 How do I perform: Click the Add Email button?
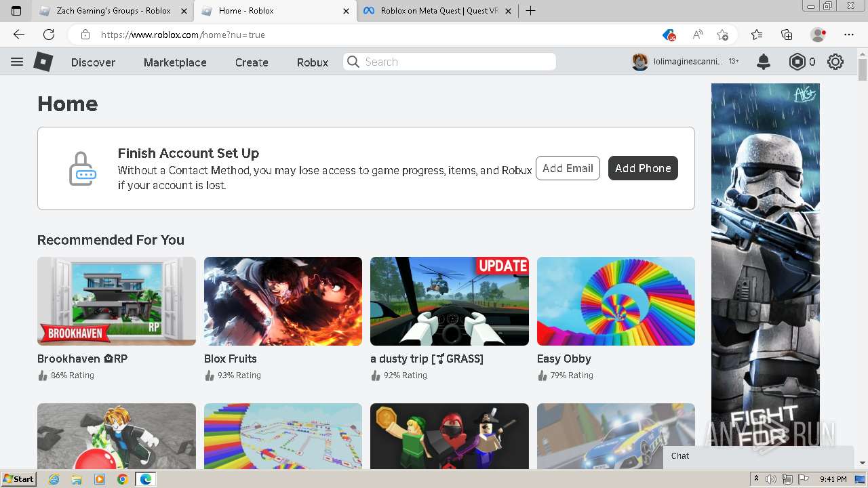(568, 168)
